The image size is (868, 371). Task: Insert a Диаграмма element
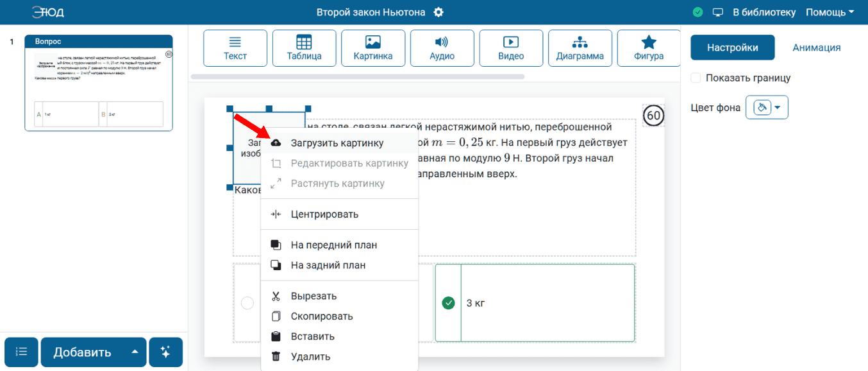pos(580,48)
